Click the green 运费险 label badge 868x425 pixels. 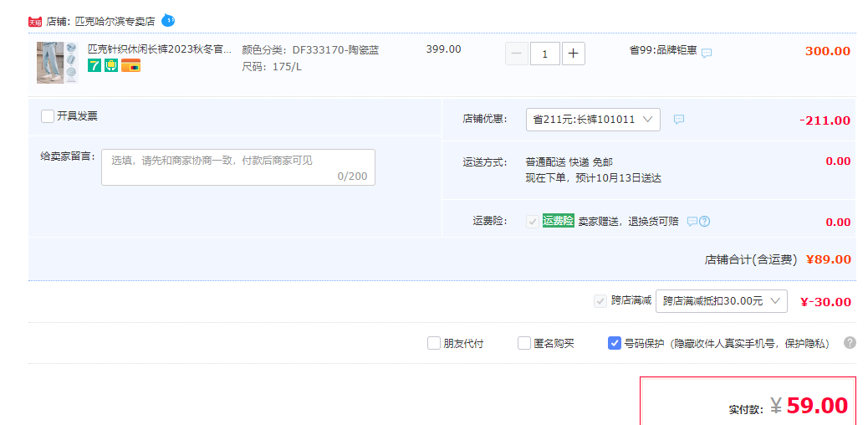coord(558,221)
